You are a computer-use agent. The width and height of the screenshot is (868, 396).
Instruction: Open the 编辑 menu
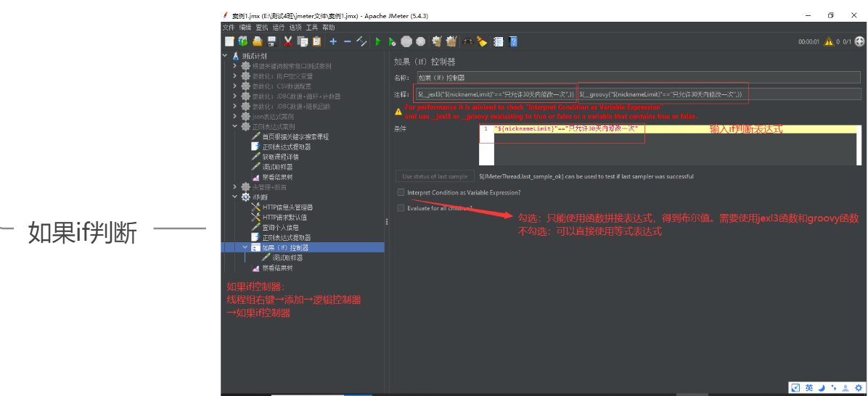coord(245,27)
